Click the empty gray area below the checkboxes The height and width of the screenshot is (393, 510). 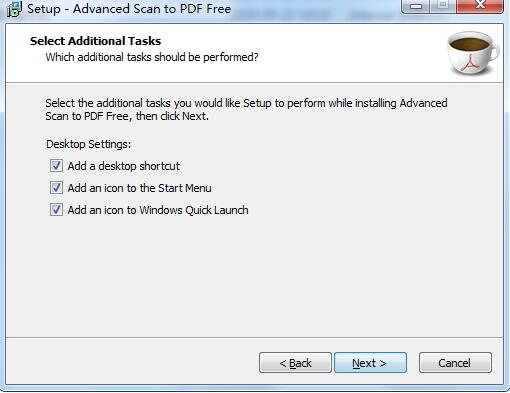click(255, 277)
